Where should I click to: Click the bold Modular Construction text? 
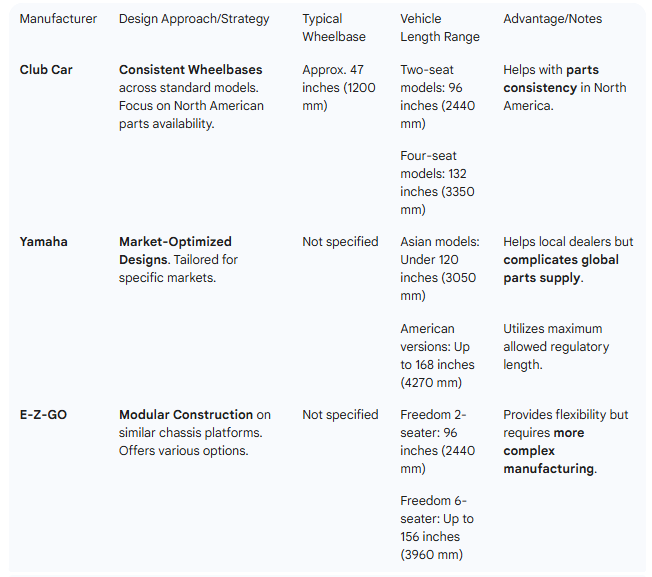[x=186, y=414]
